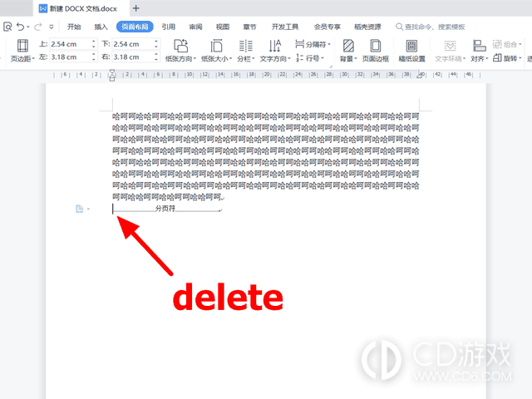Viewport: 532px width, 399px height.
Task: Expand the columns (分栏) dropdown
Action: click(247, 59)
